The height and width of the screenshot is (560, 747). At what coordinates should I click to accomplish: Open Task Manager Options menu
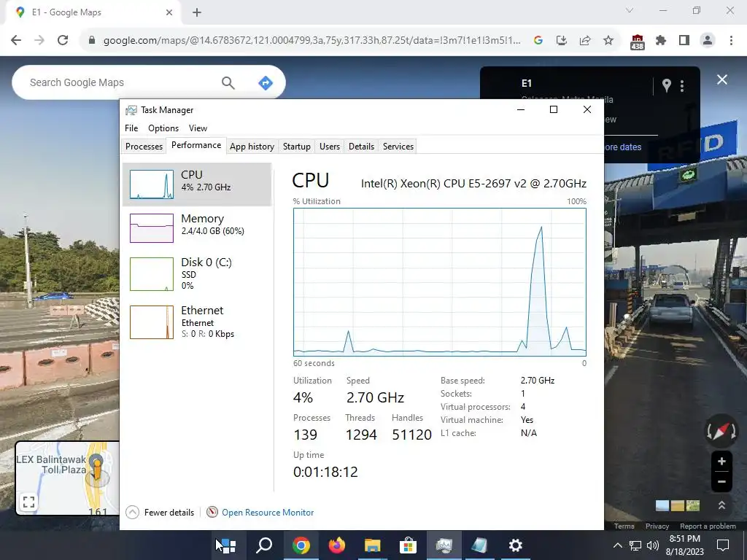163,128
